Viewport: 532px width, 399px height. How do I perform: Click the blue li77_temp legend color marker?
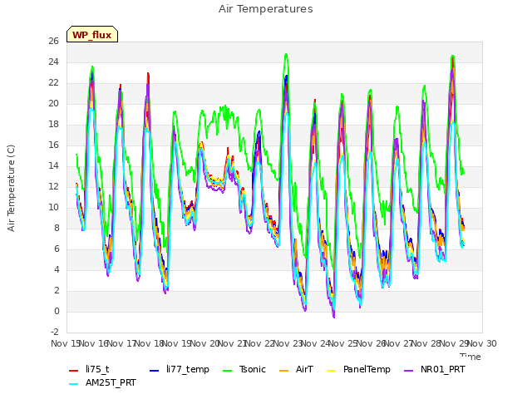[155, 371]
